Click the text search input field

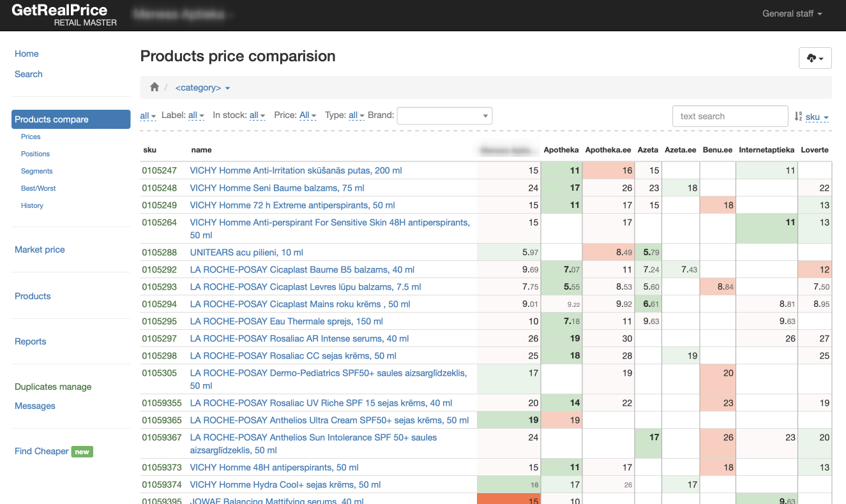(x=730, y=116)
